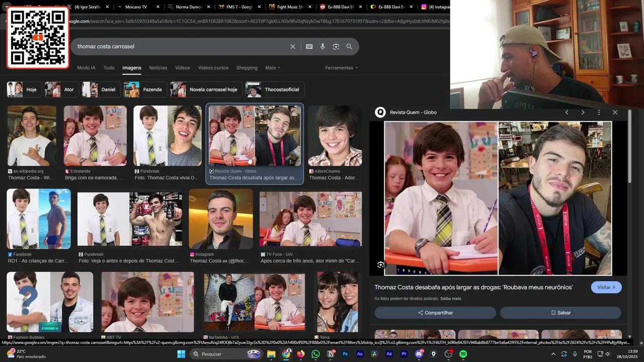Launch Premiere Pro from taskbar
Image resolution: width=644 pixels, height=362 pixels.
[404, 354]
